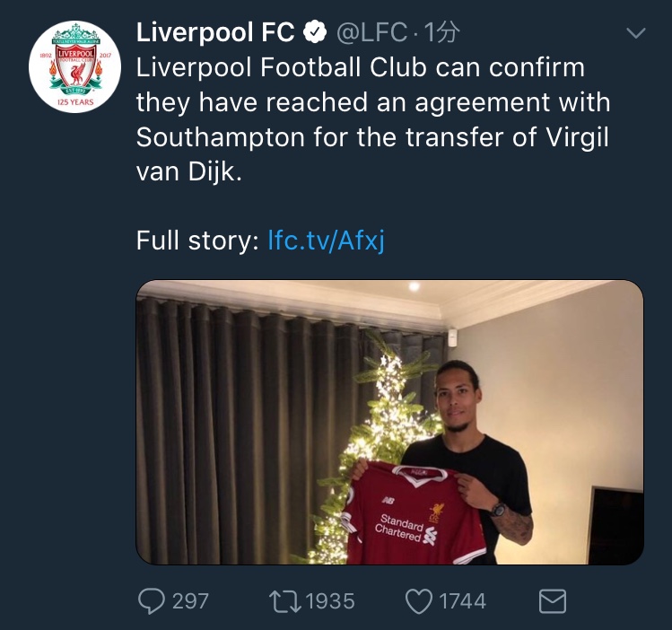Reply to the Liverpool FC tweet

[x=151, y=600]
